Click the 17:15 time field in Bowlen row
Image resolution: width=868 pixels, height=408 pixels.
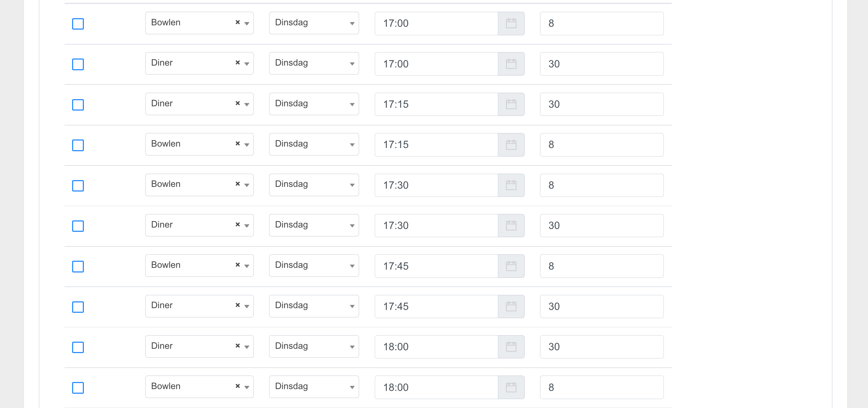tap(436, 145)
